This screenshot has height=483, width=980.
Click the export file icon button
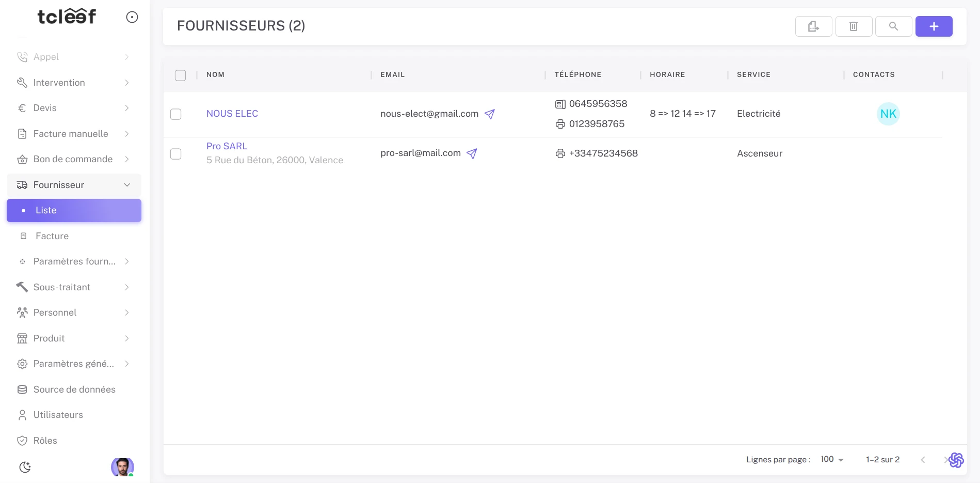(813, 26)
